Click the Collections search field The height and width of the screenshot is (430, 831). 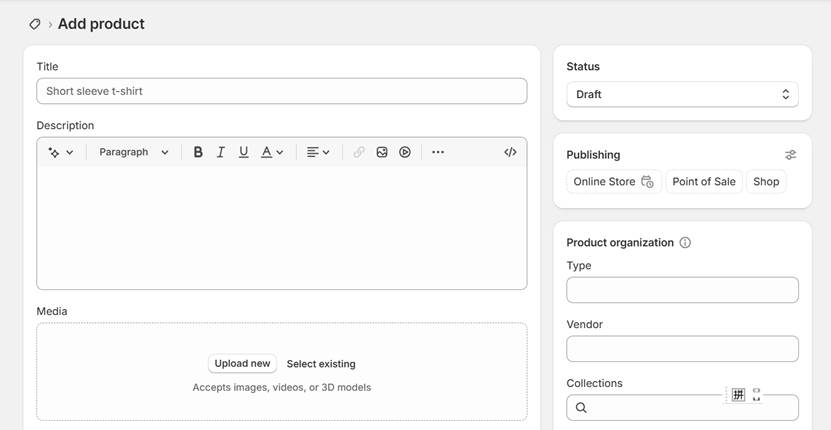pyautogui.click(x=682, y=408)
